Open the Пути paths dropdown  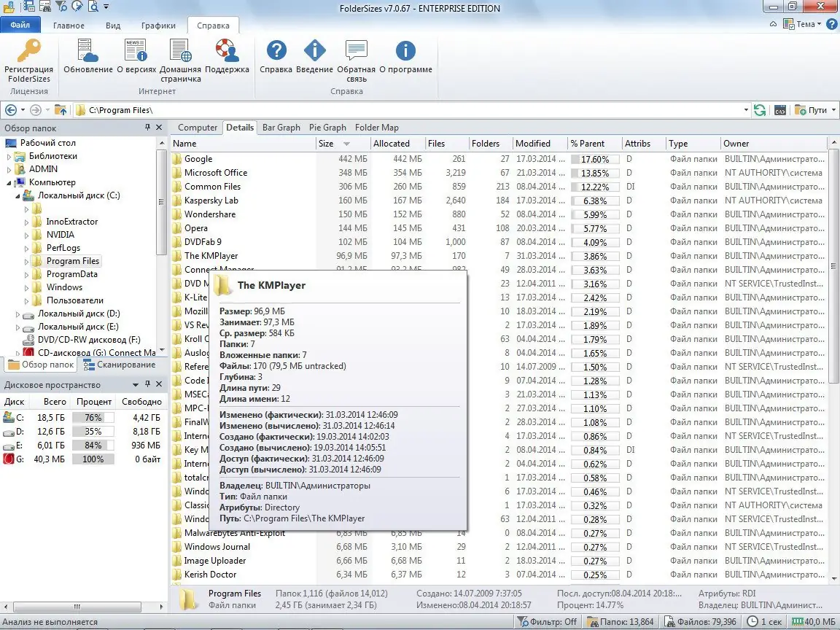(815, 110)
